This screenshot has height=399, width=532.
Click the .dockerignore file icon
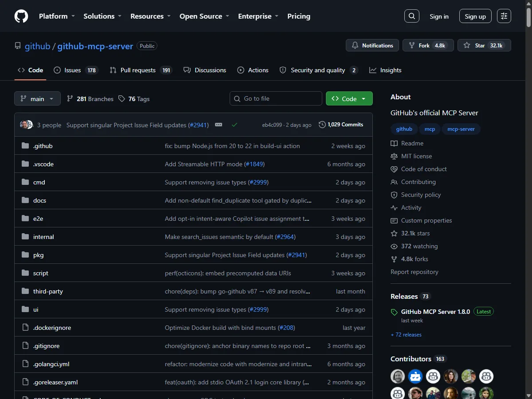tap(25, 328)
